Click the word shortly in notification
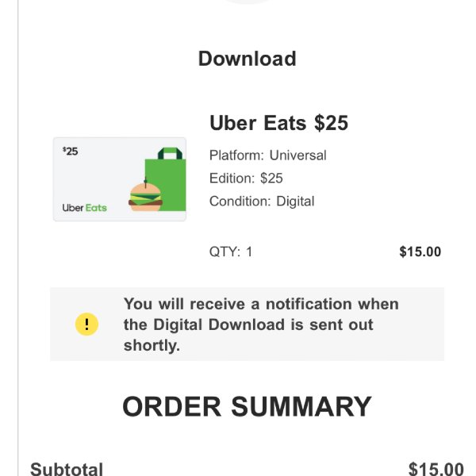476x476 pixels. [152, 345]
